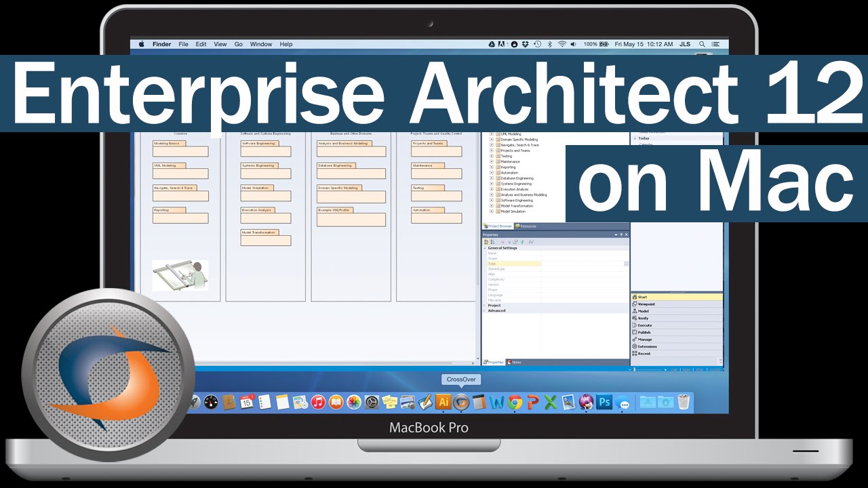
Task: Open Contacts from the Dock
Action: [x=229, y=402]
